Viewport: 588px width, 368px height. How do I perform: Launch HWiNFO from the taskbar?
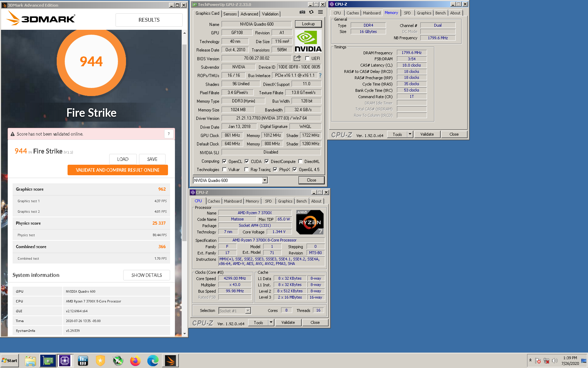coord(83,361)
